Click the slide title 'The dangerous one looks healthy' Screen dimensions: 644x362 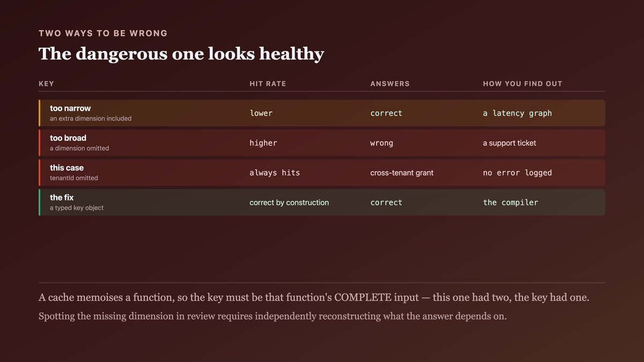tap(181, 54)
